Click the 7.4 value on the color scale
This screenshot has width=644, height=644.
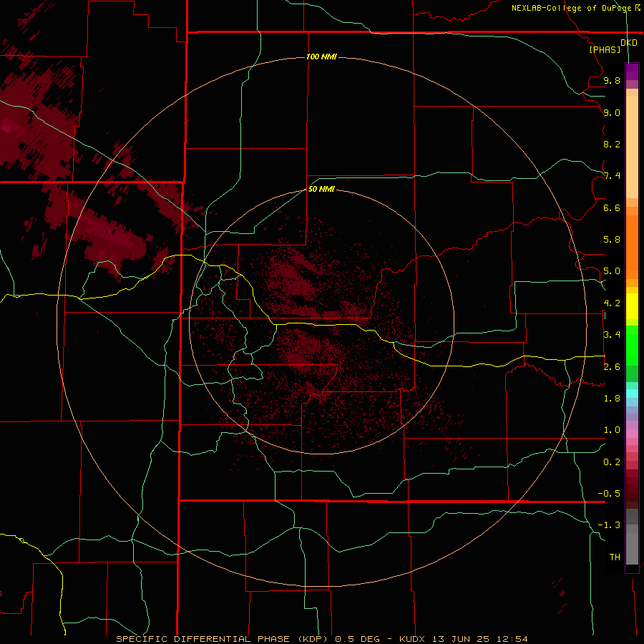(x=612, y=176)
